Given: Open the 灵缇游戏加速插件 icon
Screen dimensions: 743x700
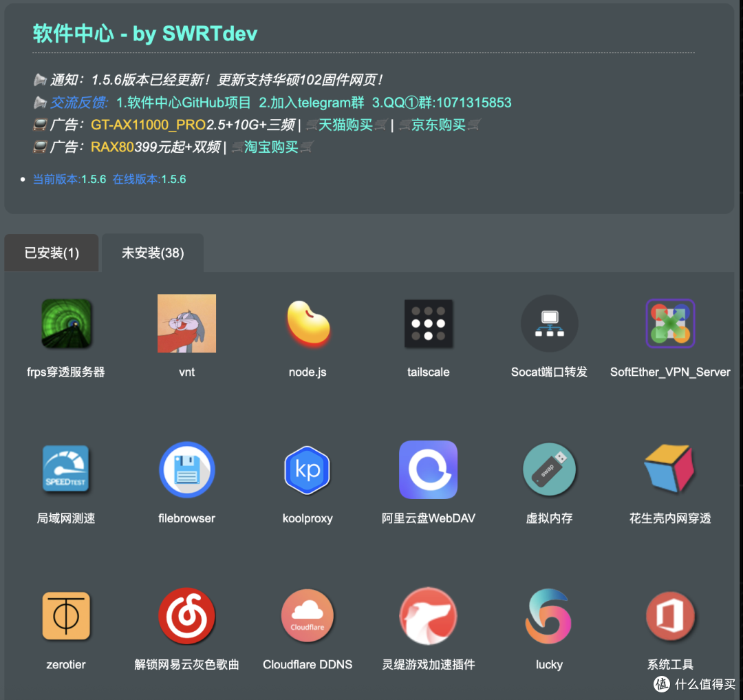Looking at the screenshot, I should (x=429, y=615).
